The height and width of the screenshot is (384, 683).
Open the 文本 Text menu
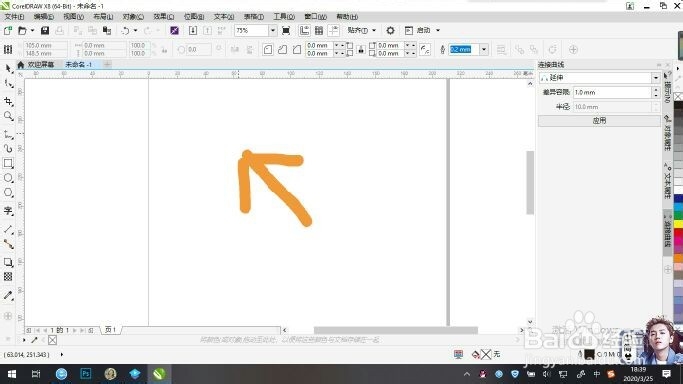click(223, 17)
